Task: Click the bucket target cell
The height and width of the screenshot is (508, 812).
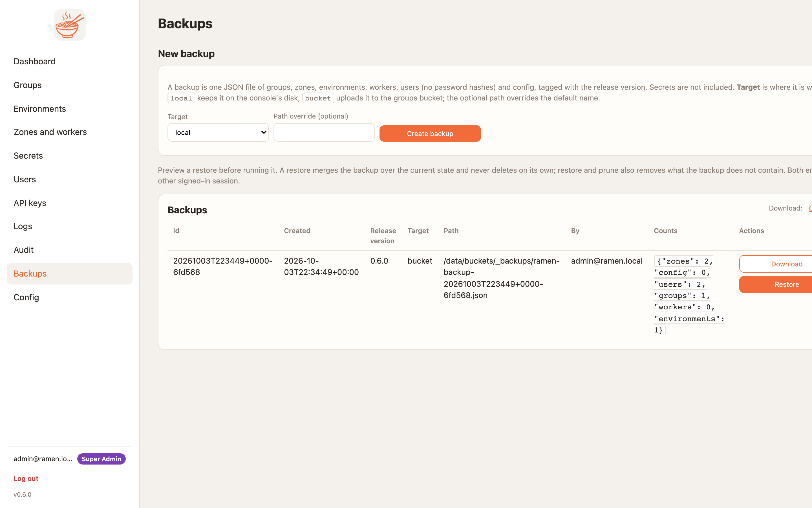Action: pyautogui.click(x=420, y=261)
